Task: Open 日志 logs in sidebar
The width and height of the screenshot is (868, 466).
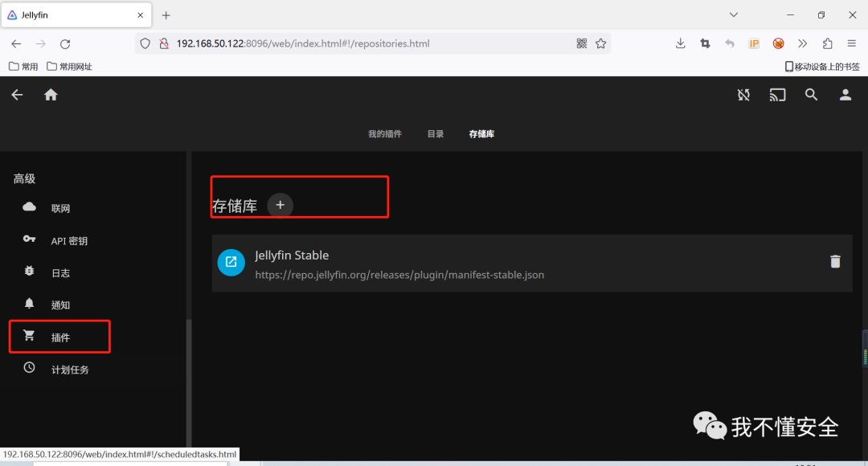Action: tap(59, 273)
